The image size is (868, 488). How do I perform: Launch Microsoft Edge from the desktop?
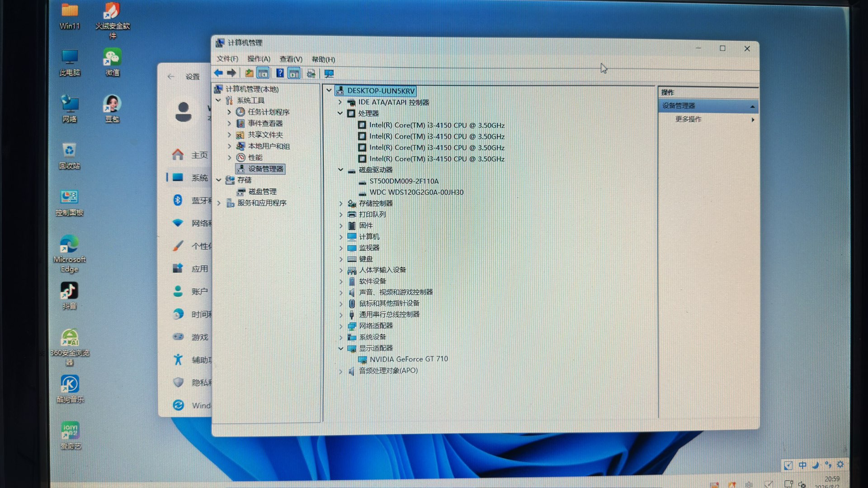point(69,254)
